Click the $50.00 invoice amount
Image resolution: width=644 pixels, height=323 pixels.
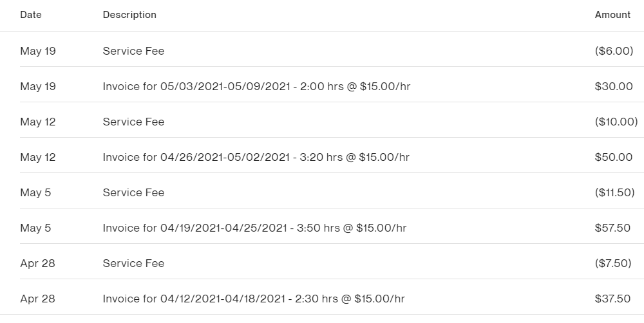click(614, 157)
